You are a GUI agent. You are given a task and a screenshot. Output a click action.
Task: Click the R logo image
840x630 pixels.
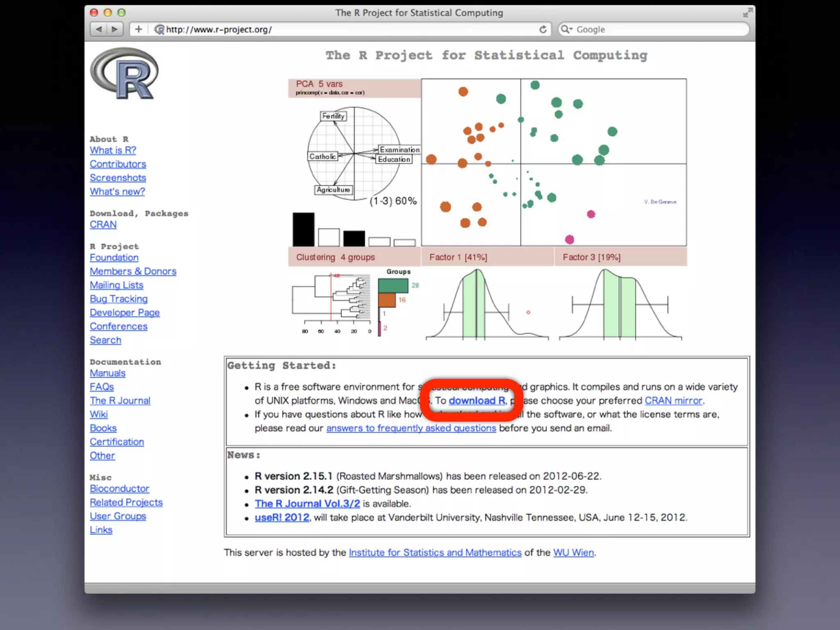(x=124, y=74)
